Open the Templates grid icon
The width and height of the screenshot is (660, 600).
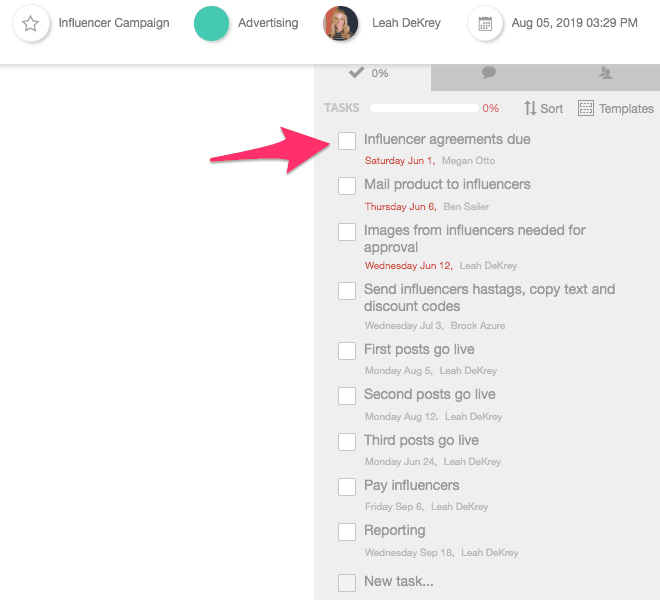click(585, 108)
